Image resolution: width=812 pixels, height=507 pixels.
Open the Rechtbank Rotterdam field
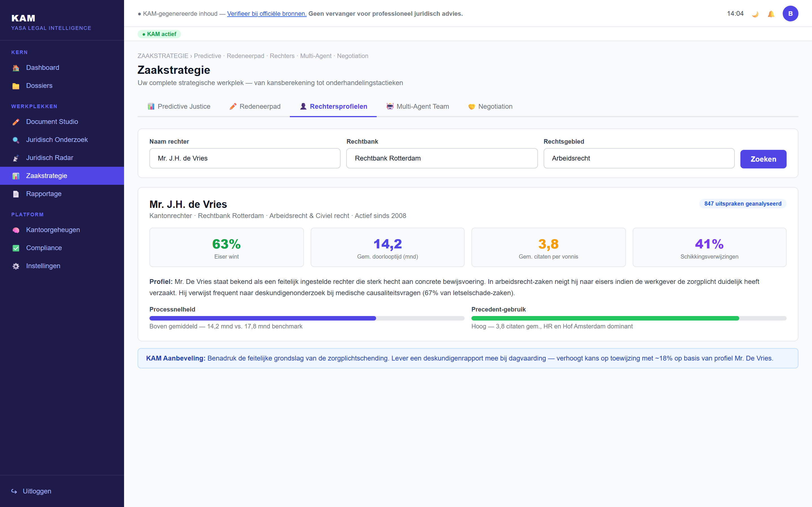pyautogui.click(x=442, y=158)
